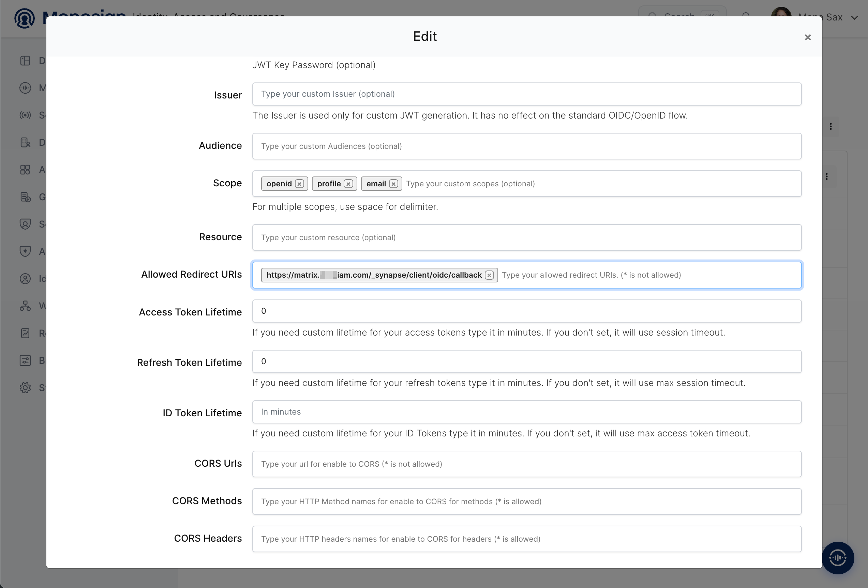
Task: Remove the openid scope tag
Action: 299,184
